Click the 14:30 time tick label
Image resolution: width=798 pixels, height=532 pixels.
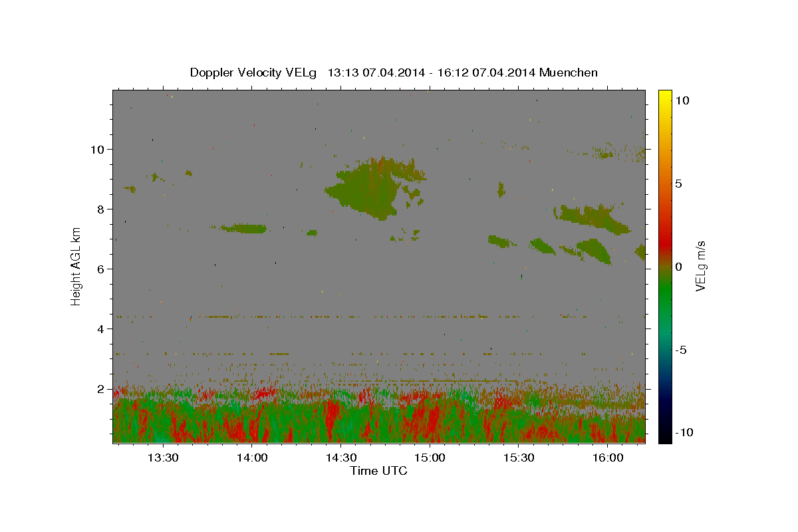[x=340, y=458]
